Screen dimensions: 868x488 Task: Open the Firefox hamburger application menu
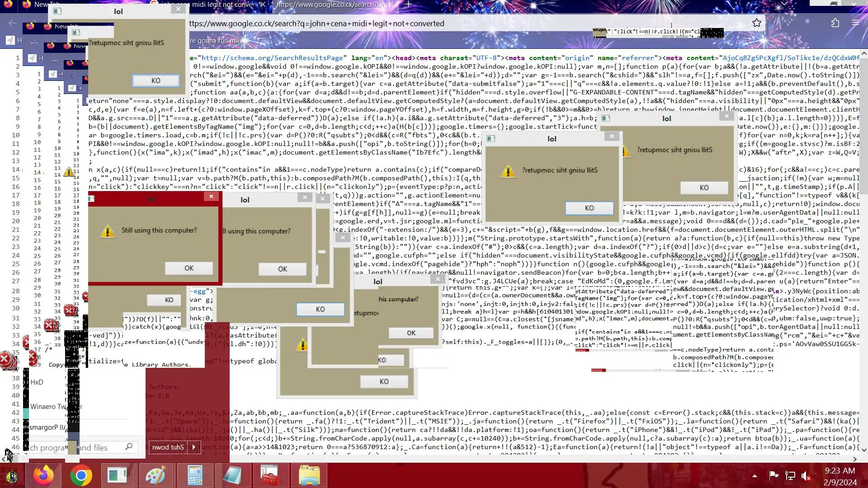(855, 23)
